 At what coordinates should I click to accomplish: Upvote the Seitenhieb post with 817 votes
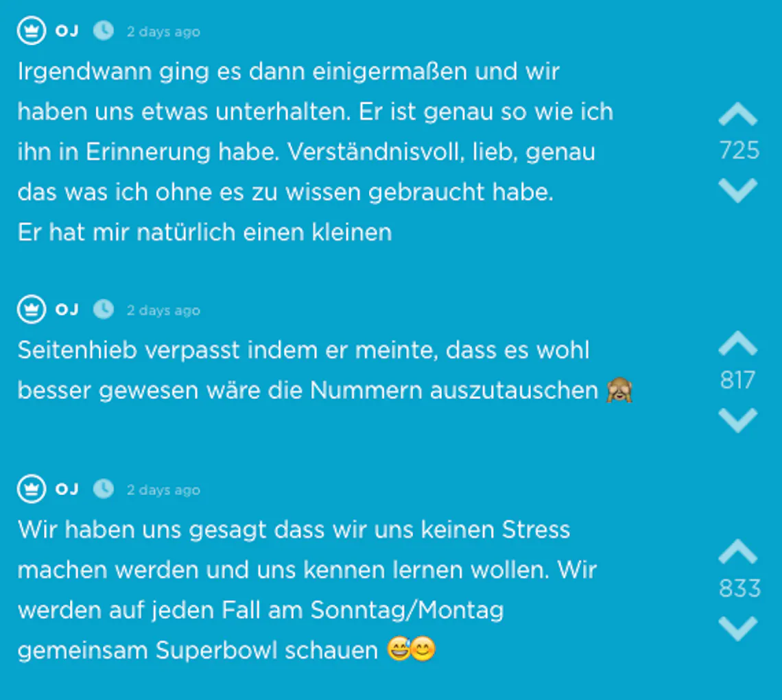pyautogui.click(x=738, y=343)
